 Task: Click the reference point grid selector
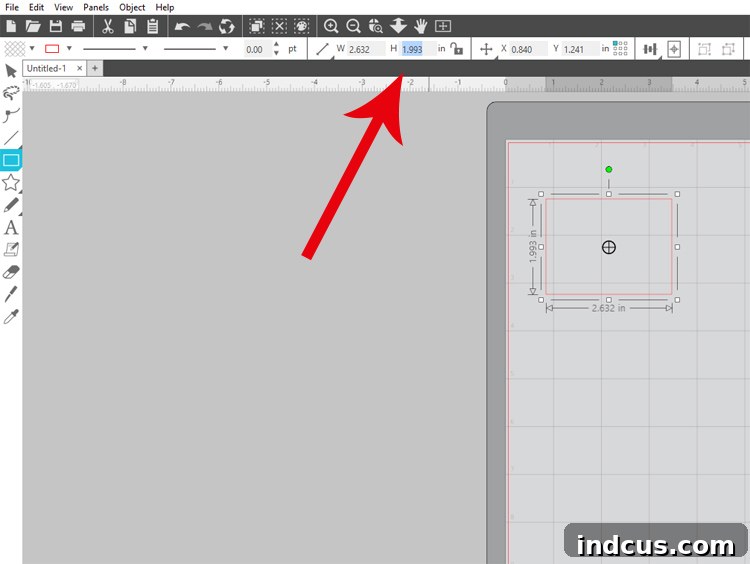[620, 48]
